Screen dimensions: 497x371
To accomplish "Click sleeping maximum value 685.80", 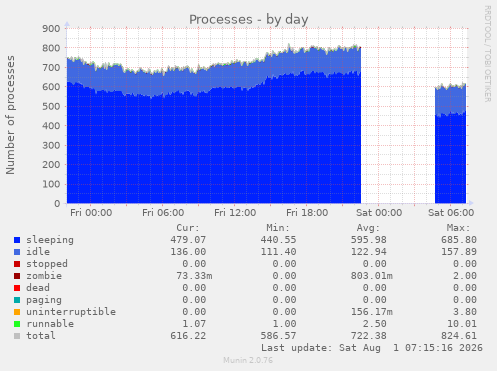I will tap(459, 240).
